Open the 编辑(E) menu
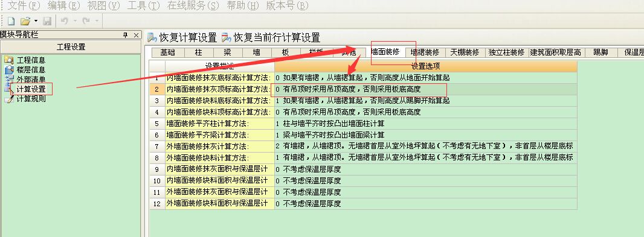 click(64, 6)
